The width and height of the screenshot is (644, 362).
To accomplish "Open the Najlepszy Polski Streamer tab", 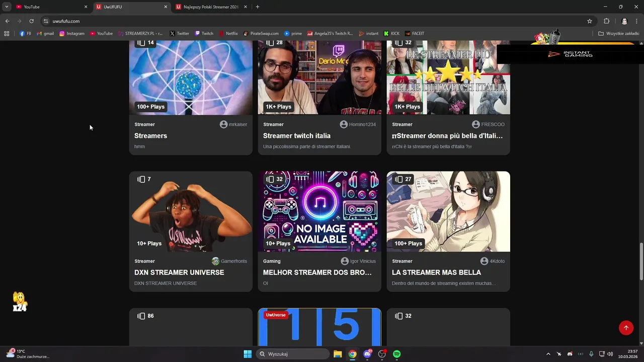I will coord(211,7).
